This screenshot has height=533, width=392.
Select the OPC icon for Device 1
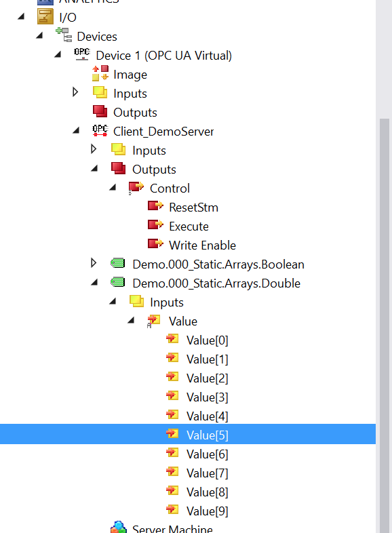click(x=82, y=54)
